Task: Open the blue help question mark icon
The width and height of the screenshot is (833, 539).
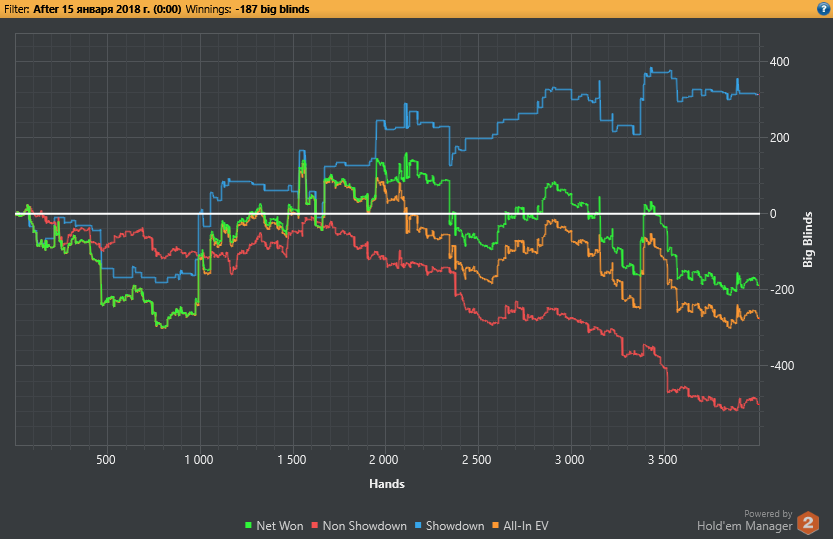Action: 823,9
